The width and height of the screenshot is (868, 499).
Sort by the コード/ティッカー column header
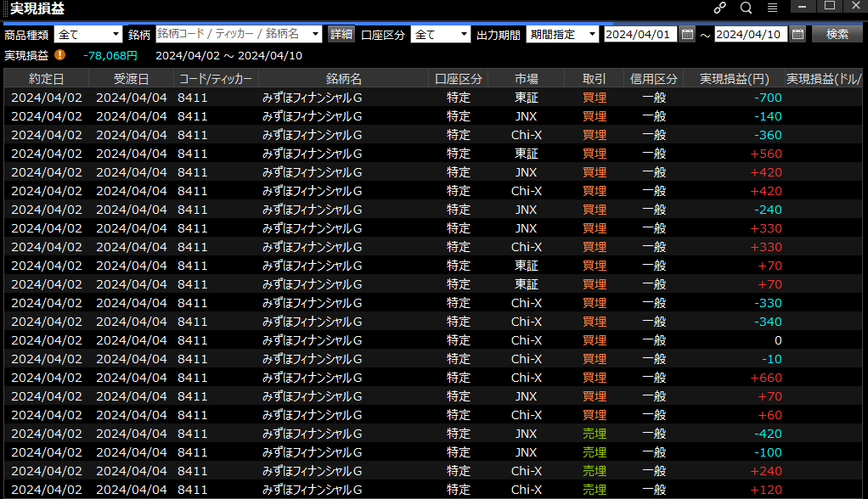pyautogui.click(x=216, y=79)
